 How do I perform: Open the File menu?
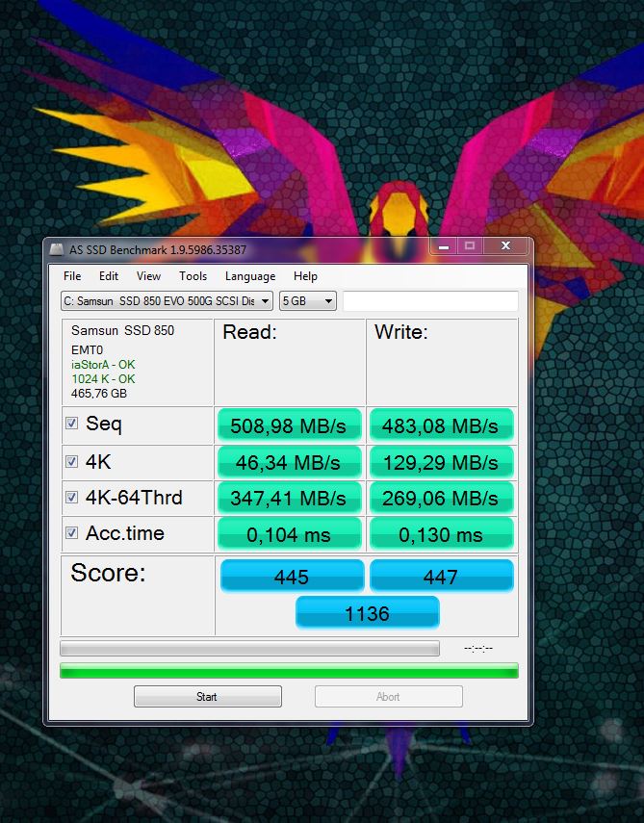(72, 276)
